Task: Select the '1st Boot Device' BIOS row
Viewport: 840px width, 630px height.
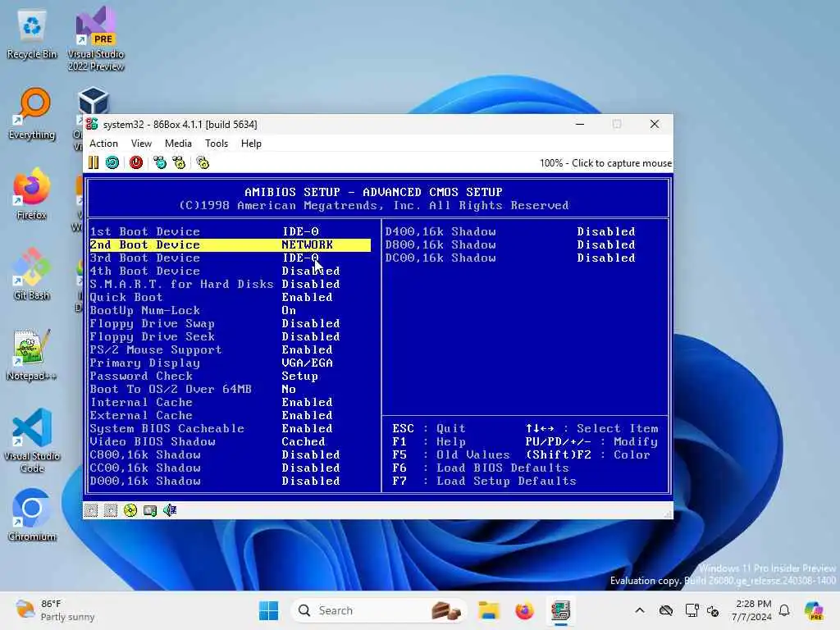Action: 231,231
